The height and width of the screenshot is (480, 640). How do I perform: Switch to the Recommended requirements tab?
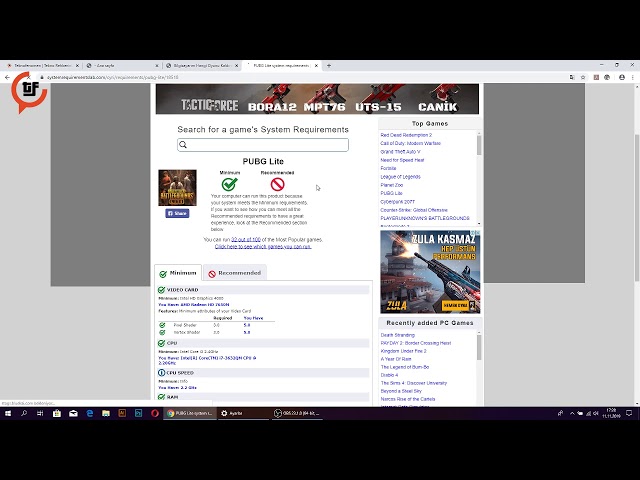pos(235,273)
